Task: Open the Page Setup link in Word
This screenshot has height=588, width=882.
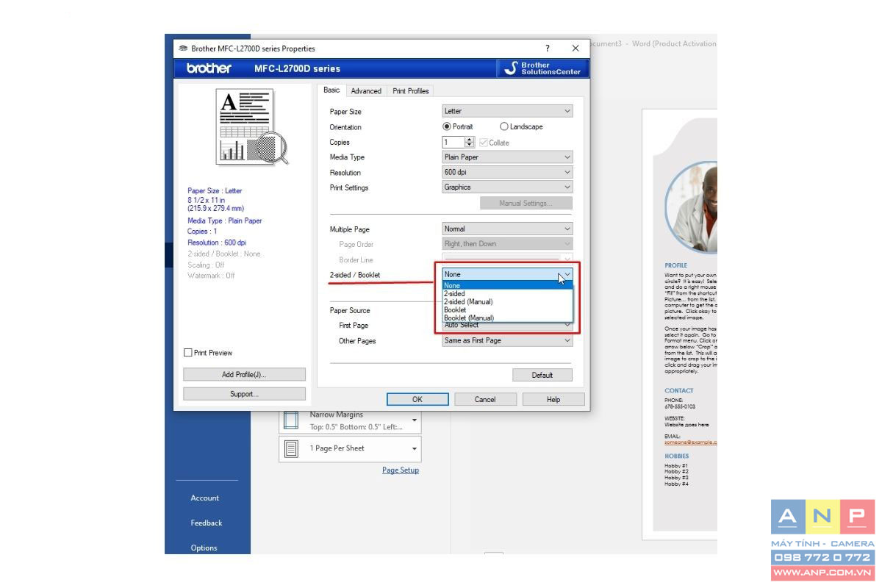Action: point(401,470)
